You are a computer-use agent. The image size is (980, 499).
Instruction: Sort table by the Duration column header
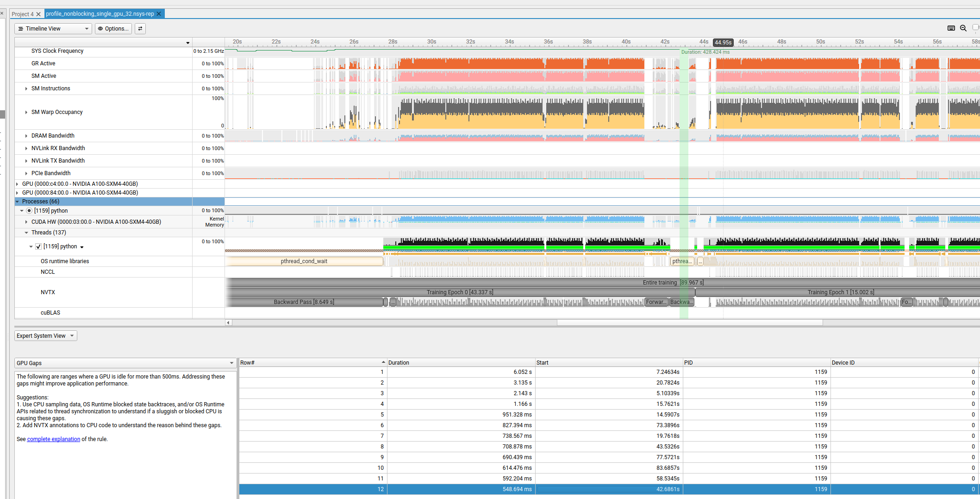click(460, 363)
